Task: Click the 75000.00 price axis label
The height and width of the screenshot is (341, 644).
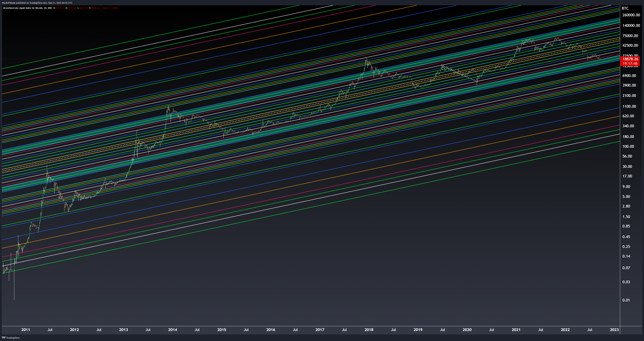Action: [x=630, y=36]
